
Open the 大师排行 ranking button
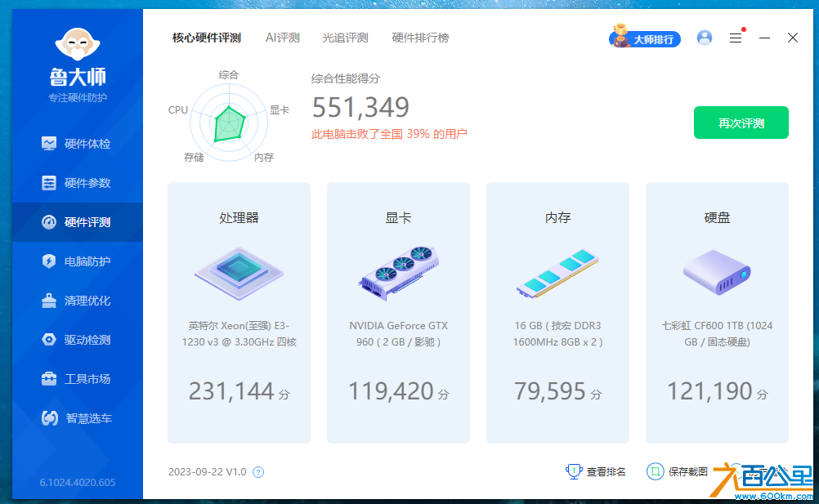pyautogui.click(x=645, y=37)
